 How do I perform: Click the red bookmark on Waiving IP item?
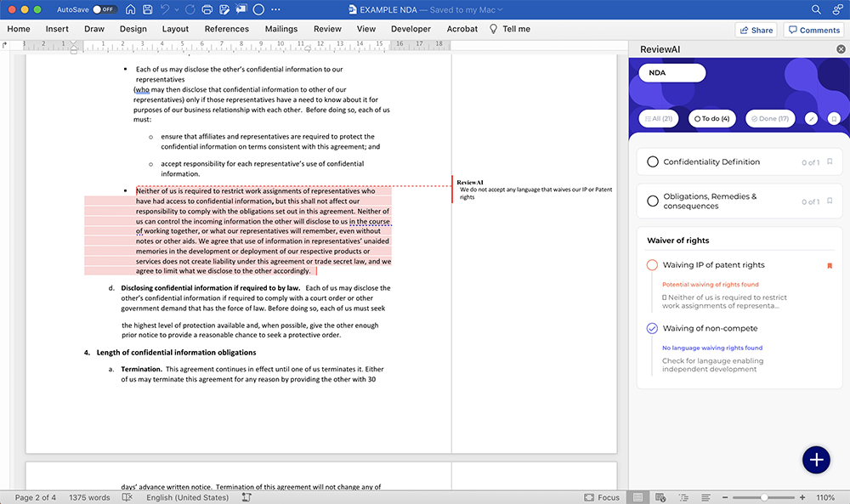pyautogui.click(x=830, y=265)
